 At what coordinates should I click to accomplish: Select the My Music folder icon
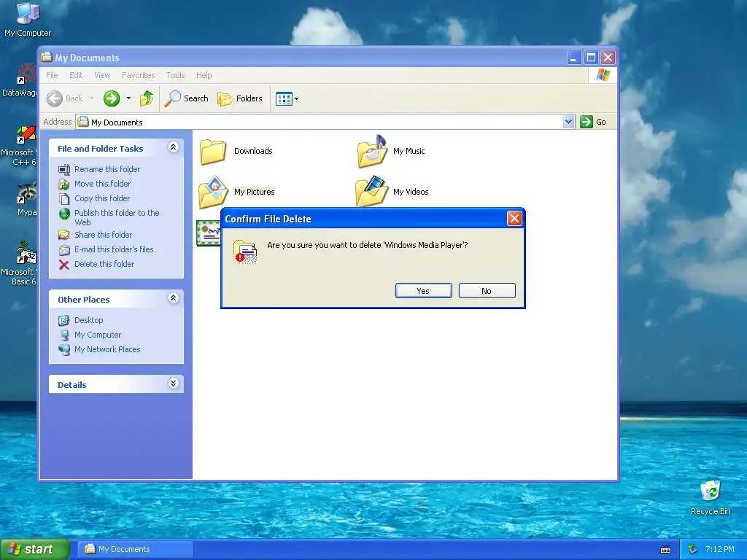(373, 152)
